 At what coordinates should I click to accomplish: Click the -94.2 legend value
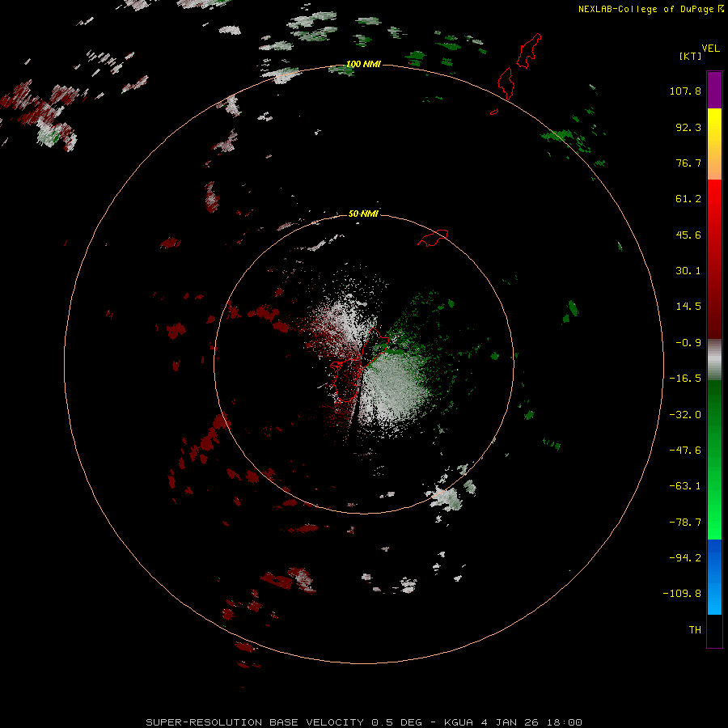pos(685,557)
